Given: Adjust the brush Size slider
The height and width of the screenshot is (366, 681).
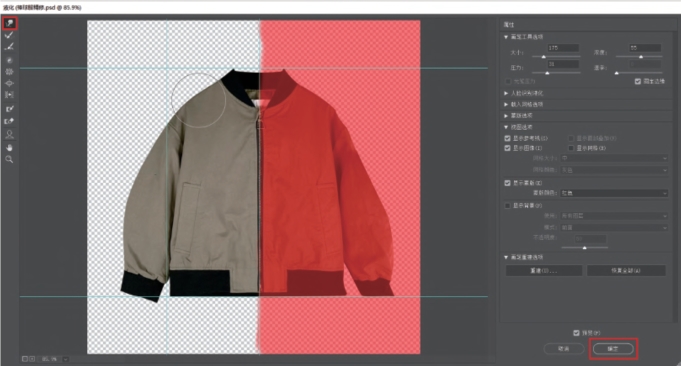Looking at the screenshot, I should point(543,56).
